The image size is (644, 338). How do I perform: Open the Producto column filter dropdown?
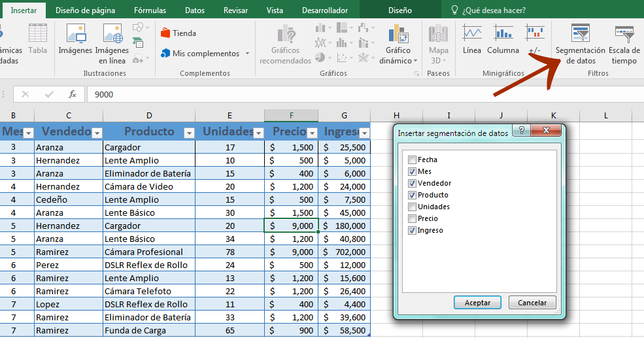(x=189, y=133)
